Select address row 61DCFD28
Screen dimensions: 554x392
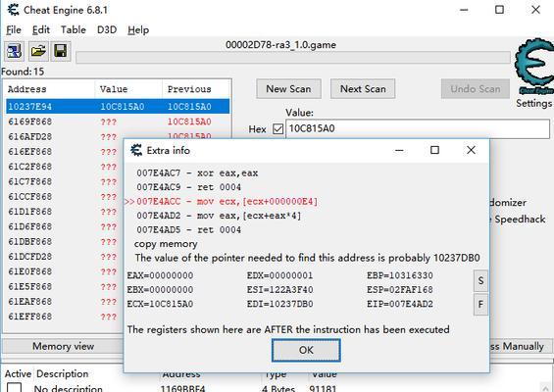pos(65,257)
